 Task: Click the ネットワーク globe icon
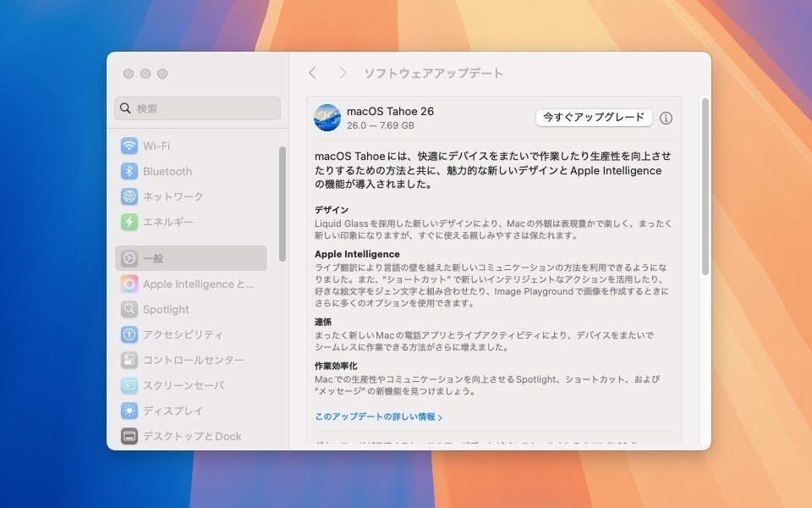pyautogui.click(x=129, y=196)
